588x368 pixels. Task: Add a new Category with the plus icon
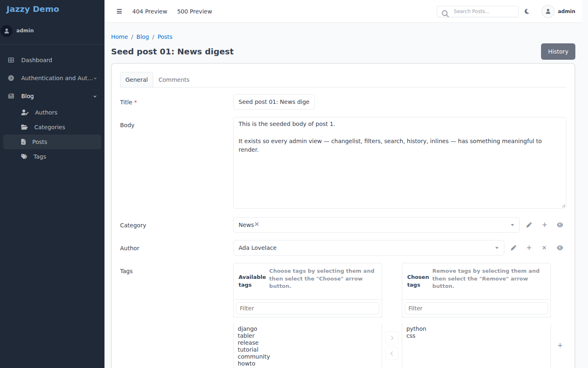[544, 225]
